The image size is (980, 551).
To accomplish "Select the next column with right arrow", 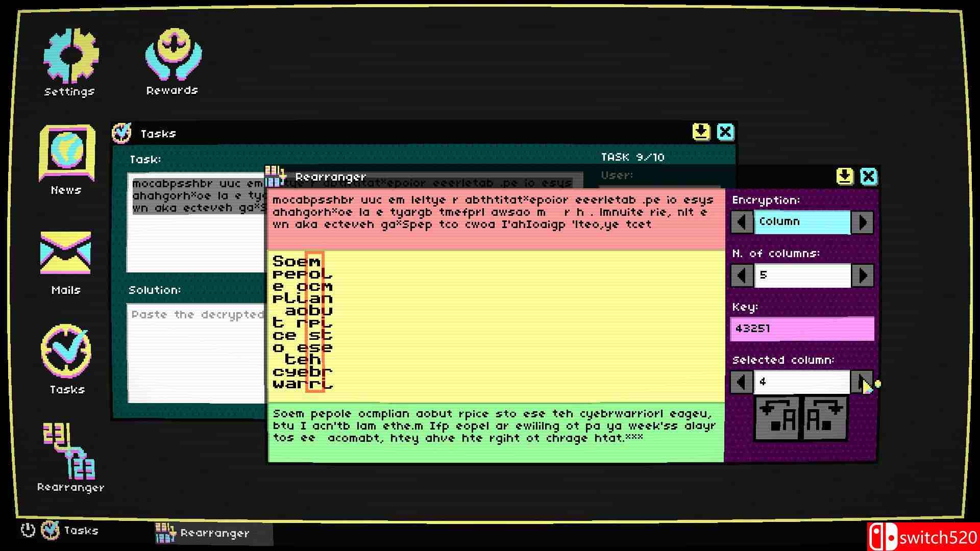I will [862, 382].
